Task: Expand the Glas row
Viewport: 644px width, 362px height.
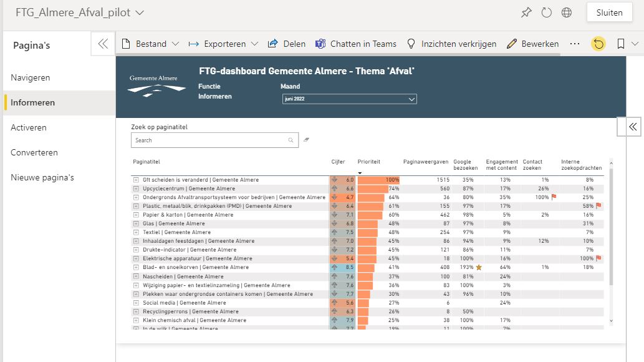Action: 136,223
